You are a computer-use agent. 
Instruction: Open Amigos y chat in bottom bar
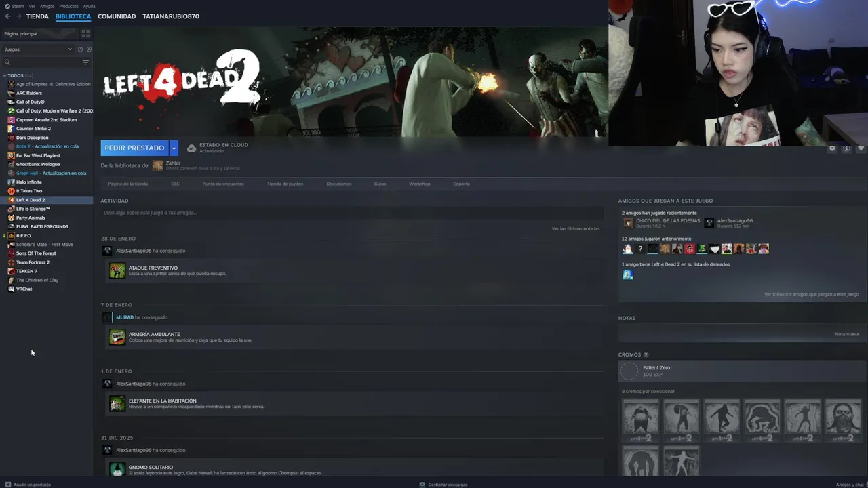pyautogui.click(x=850, y=485)
